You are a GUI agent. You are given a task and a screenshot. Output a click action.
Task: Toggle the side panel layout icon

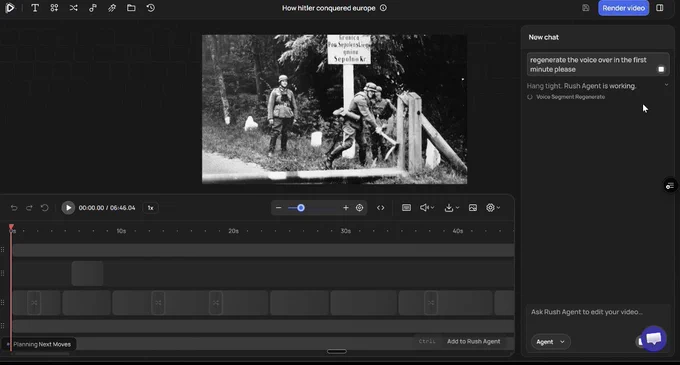pos(660,8)
